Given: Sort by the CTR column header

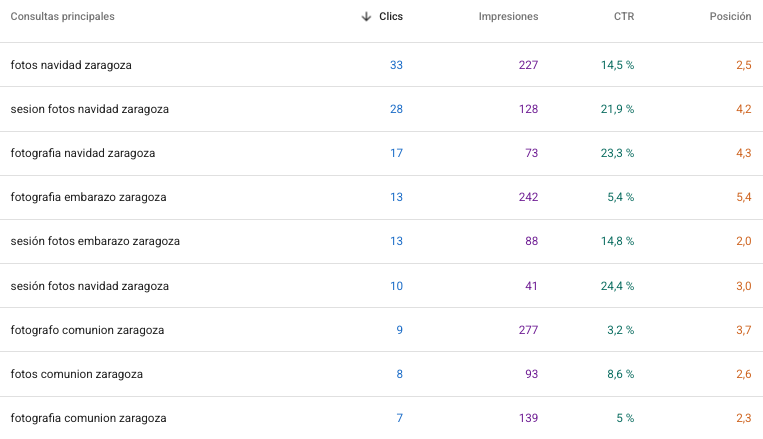Looking at the screenshot, I should click(624, 17).
